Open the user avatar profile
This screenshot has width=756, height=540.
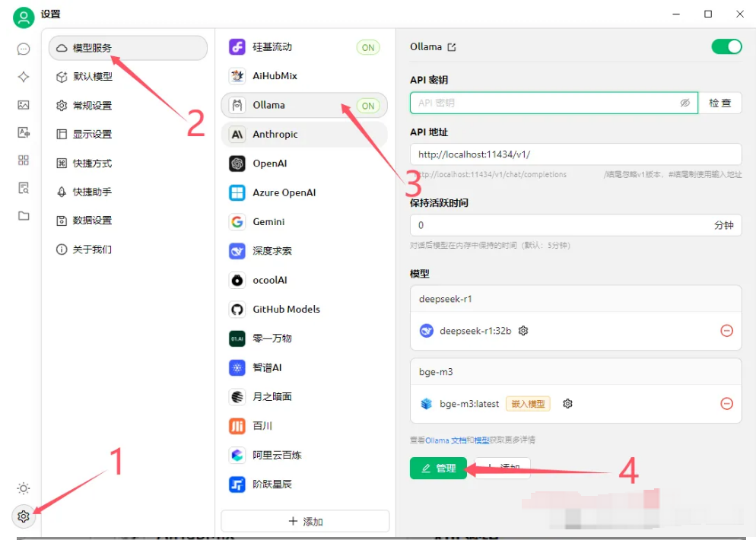pyautogui.click(x=24, y=17)
